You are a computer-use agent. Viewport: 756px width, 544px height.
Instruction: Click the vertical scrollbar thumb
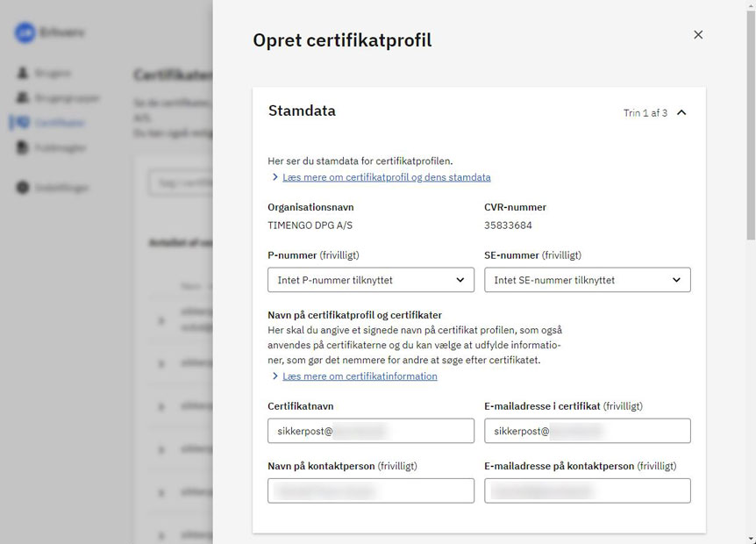pos(751,125)
